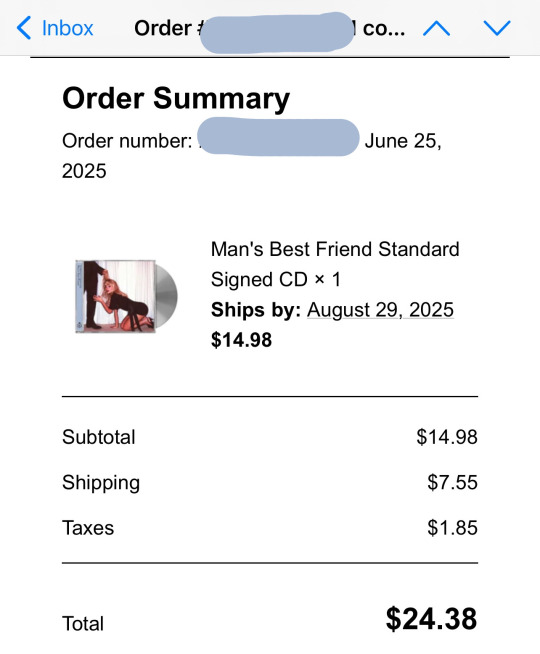Tap the email subject starting with Order #
Viewport: 540px width, 654px height.
[269, 28]
